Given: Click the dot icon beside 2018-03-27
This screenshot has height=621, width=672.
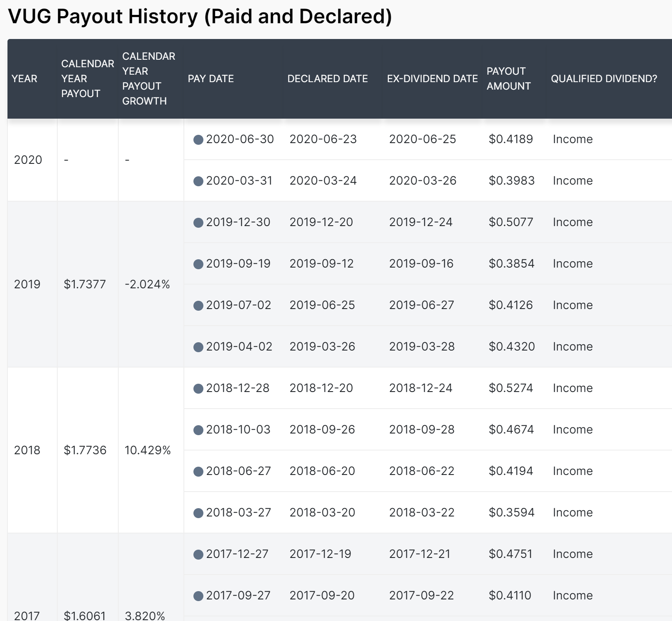Looking at the screenshot, I should [x=198, y=513].
